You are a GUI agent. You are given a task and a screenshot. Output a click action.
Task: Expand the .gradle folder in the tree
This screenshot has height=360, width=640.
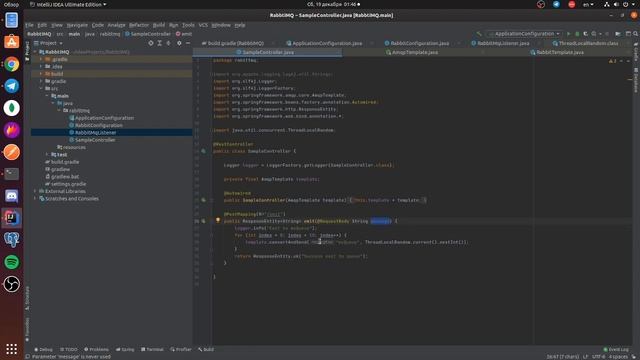41,59
